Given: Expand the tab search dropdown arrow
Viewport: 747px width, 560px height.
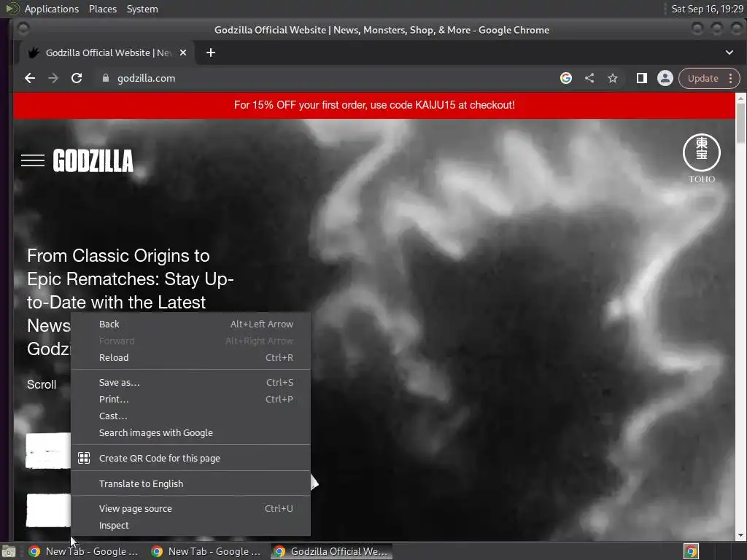Looking at the screenshot, I should tap(729, 52).
